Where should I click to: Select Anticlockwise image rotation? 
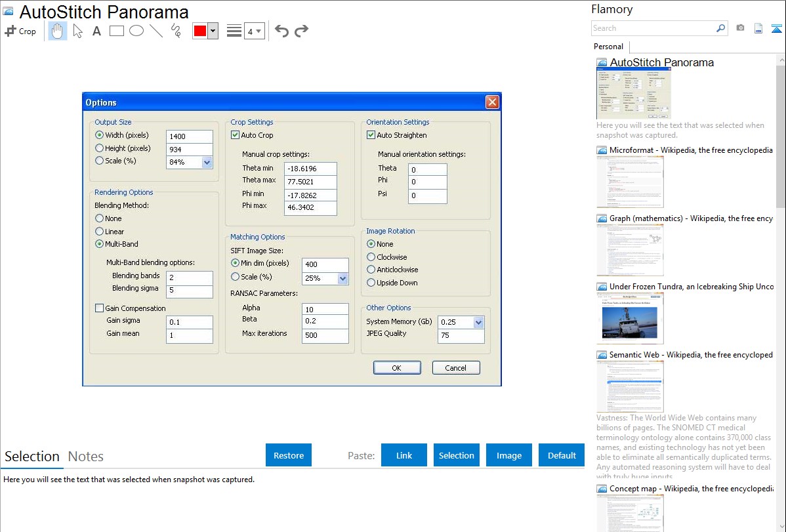point(371,269)
